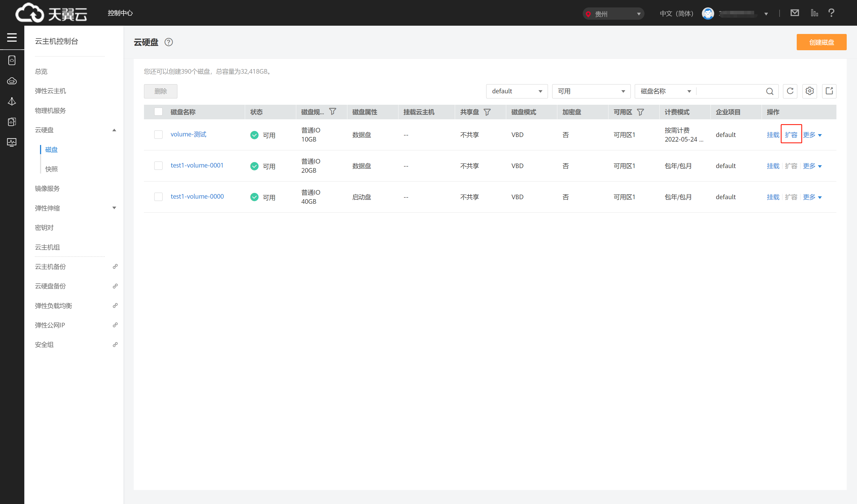The width and height of the screenshot is (857, 504).
Task: Click the help question mark beside 云硬盘
Action: (169, 42)
